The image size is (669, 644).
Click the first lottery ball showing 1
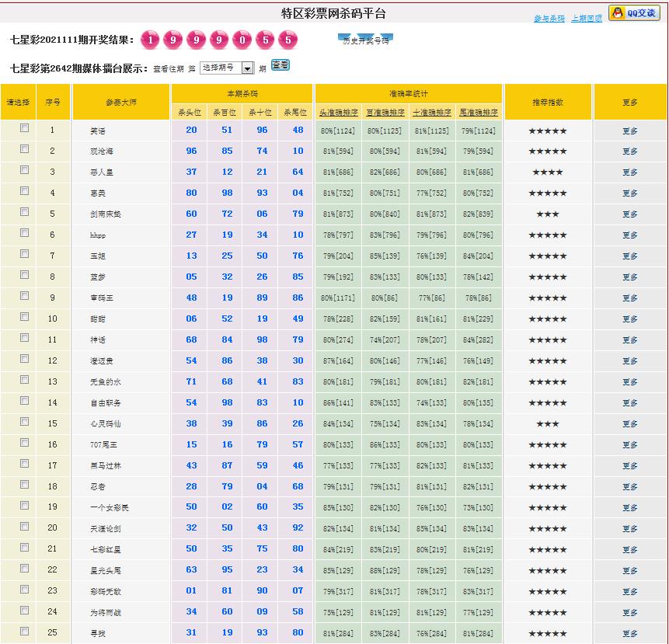coord(151,40)
